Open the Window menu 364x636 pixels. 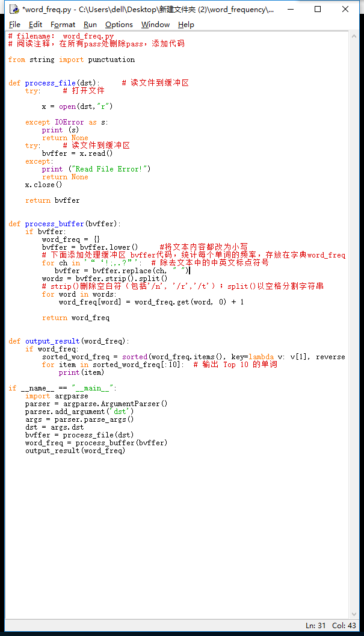[x=155, y=24]
